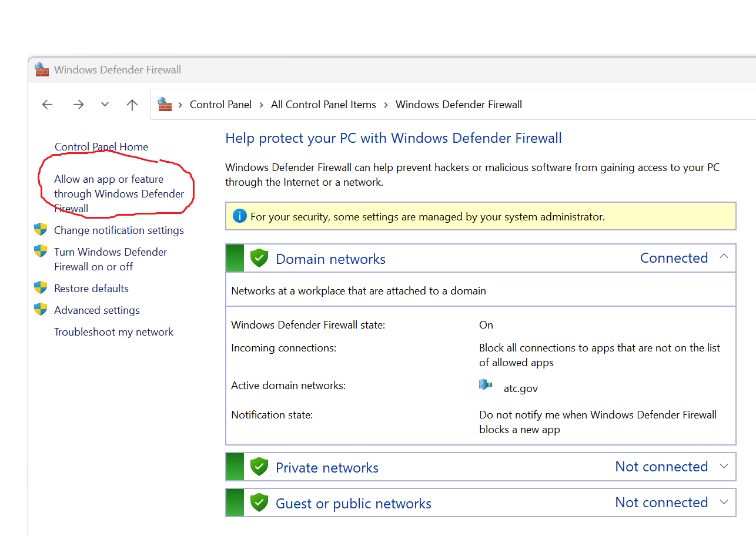Click the Active domain networks label
The height and width of the screenshot is (536, 756).
(289, 386)
